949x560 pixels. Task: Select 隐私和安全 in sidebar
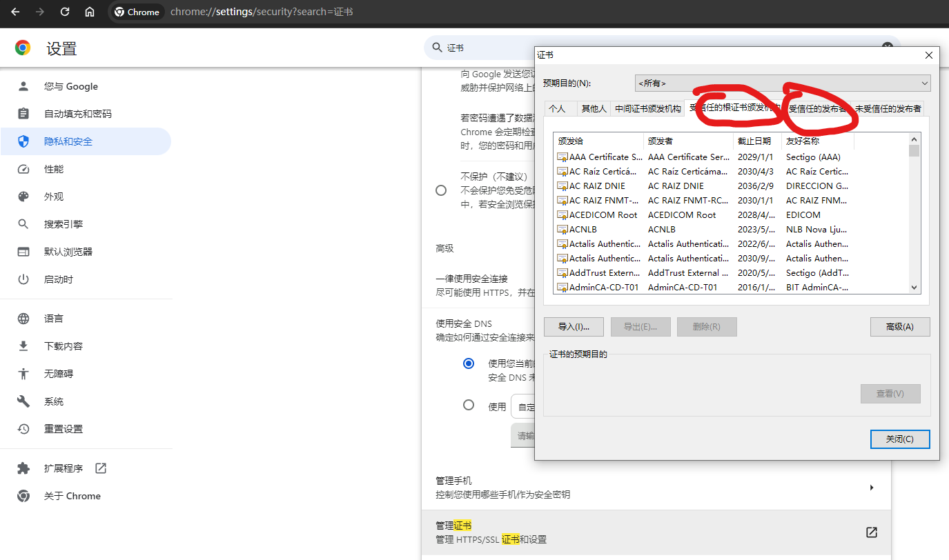click(x=86, y=141)
